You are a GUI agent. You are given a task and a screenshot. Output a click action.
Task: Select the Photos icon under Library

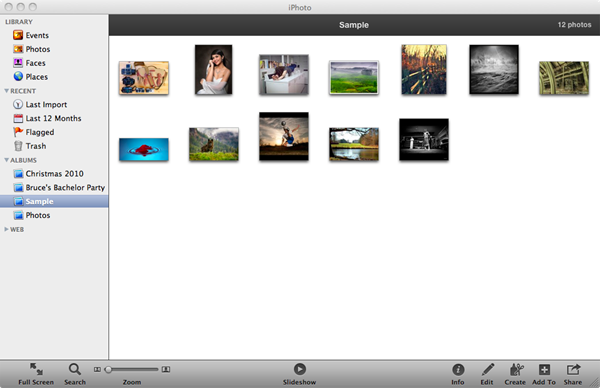point(18,49)
